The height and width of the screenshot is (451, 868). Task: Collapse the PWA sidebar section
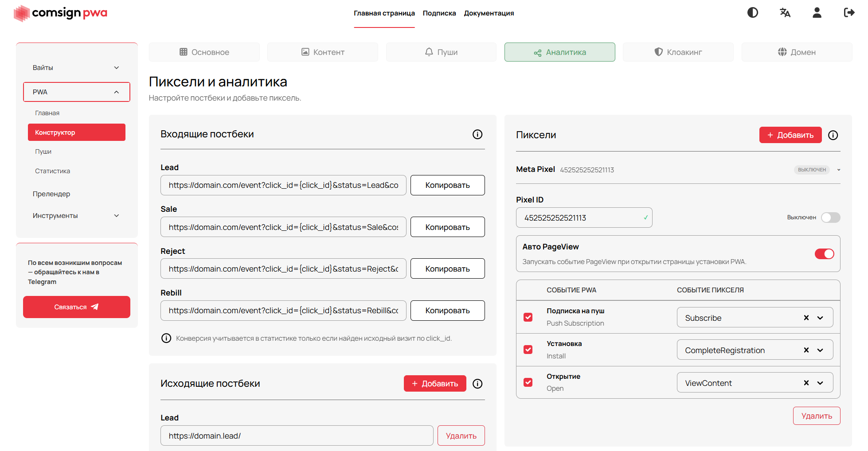pyautogui.click(x=76, y=92)
